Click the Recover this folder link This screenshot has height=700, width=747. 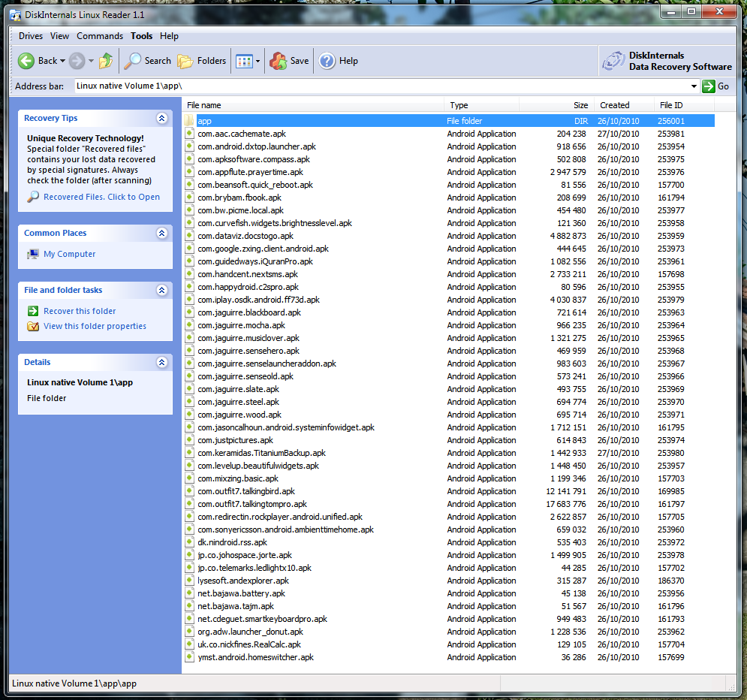80,311
